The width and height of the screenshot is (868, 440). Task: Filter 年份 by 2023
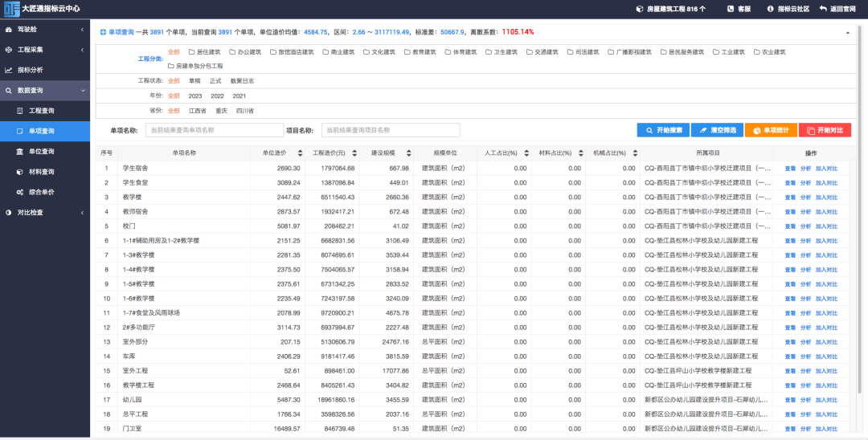click(x=195, y=96)
